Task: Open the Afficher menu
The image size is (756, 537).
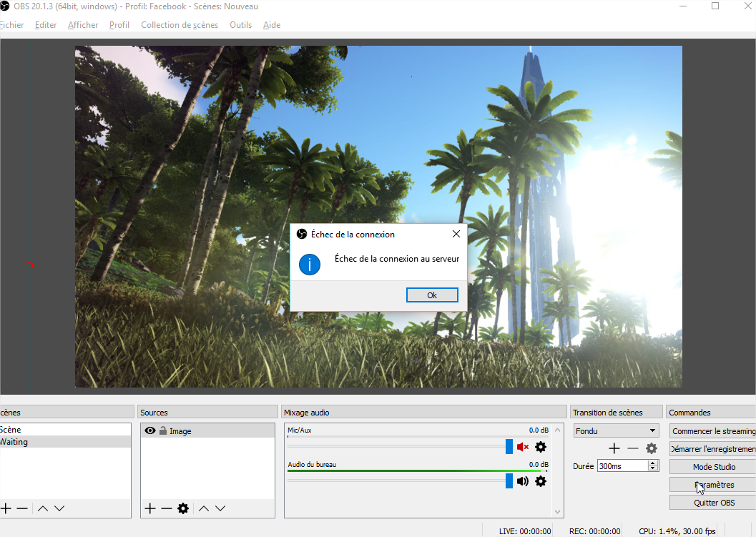Action: 83,24
